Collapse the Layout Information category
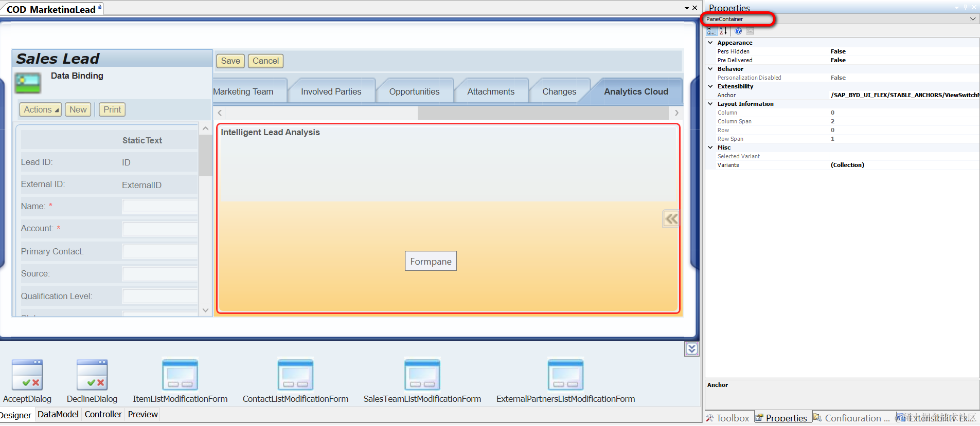Screen dimensions: 980x426 710,104
